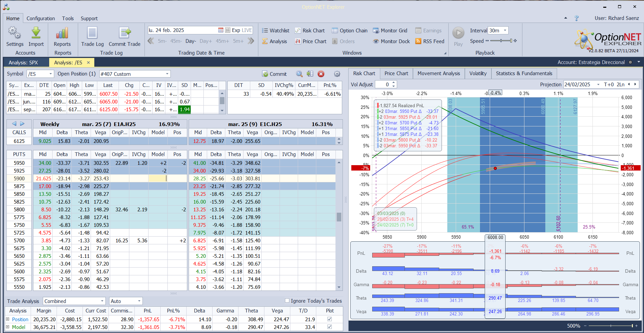Image resolution: width=644 pixels, height=333 pixels.
Task: Expand the Position row in analysis table
Action: (8, 319)
